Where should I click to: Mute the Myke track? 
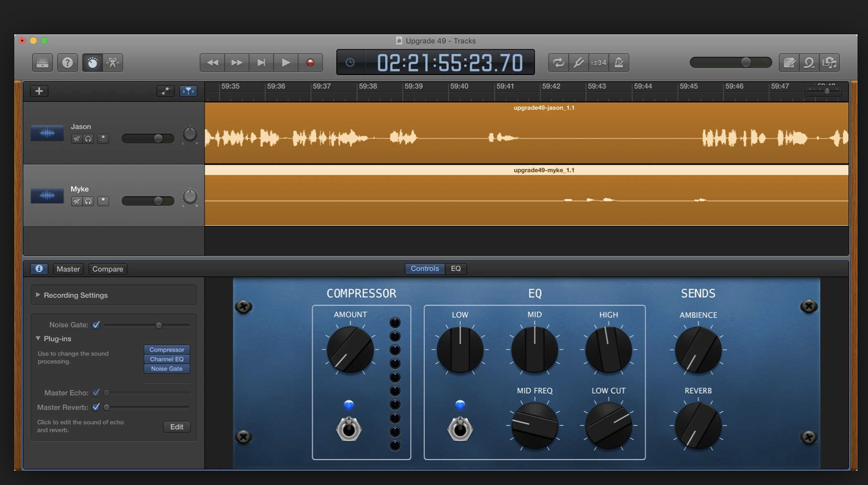click(76, 201)
